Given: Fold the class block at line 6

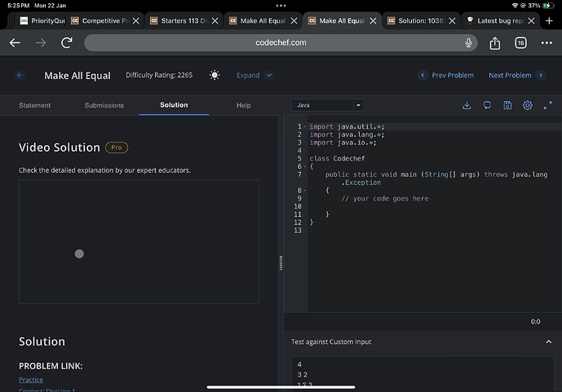Looking at the screenshot, I should pos(305,166).
